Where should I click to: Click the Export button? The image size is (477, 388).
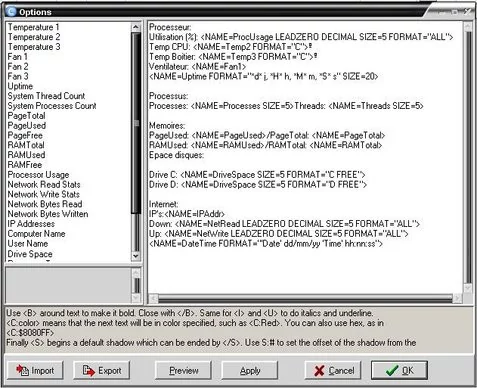[x=102, y=370]
